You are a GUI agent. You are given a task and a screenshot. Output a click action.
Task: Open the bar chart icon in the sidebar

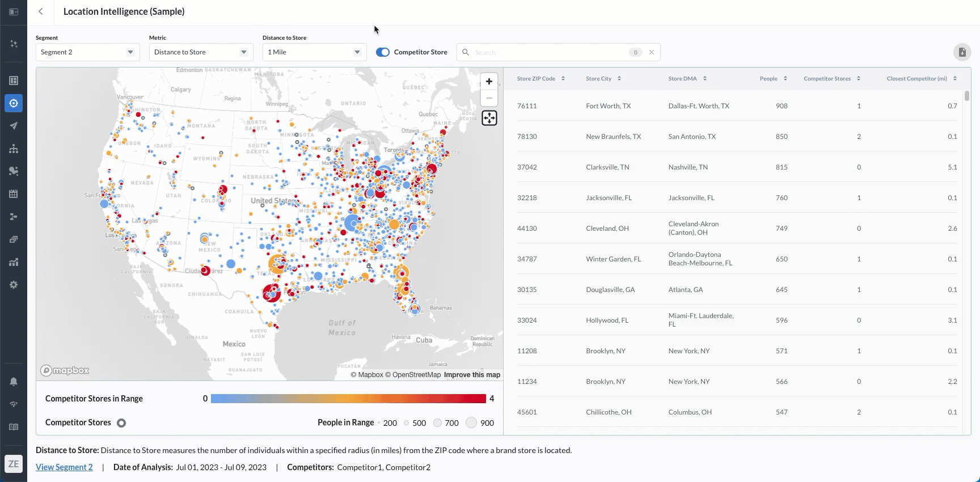click(x=14, y=262)
